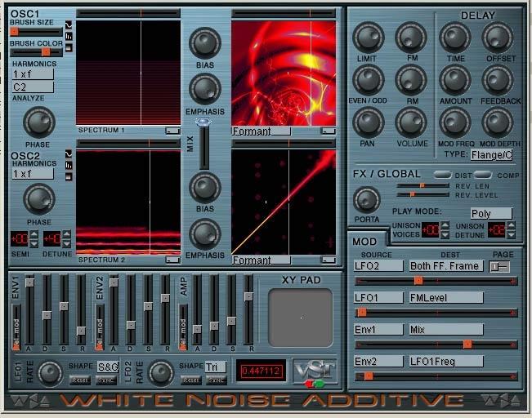Open the LFO1 SHAPE S&G dropdown
Image resolution: width=532 pixels, height=418 pixels.
(108, 367)
